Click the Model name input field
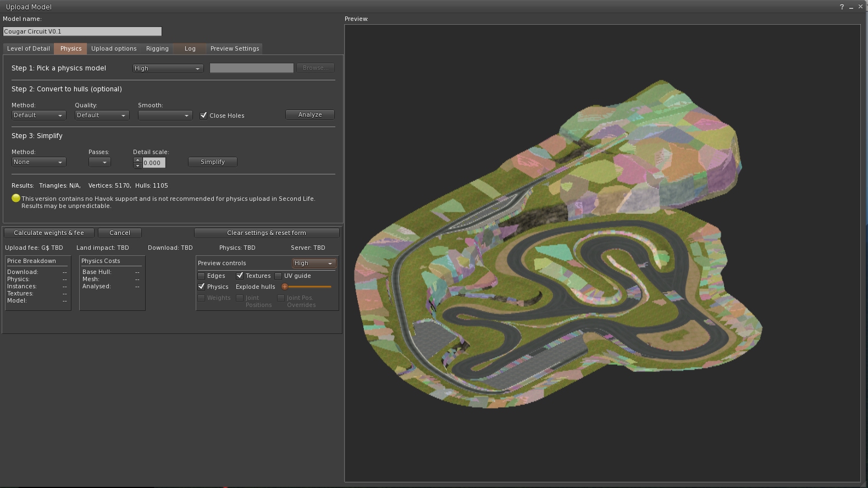This screenshot has width=868, height=488. click(82, 31)
